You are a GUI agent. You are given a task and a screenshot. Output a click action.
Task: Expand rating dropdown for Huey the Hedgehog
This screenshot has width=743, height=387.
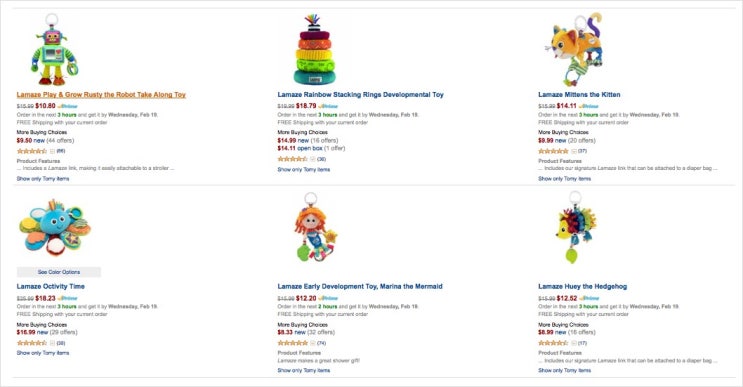pyautogui.click(x=573, y=343)
